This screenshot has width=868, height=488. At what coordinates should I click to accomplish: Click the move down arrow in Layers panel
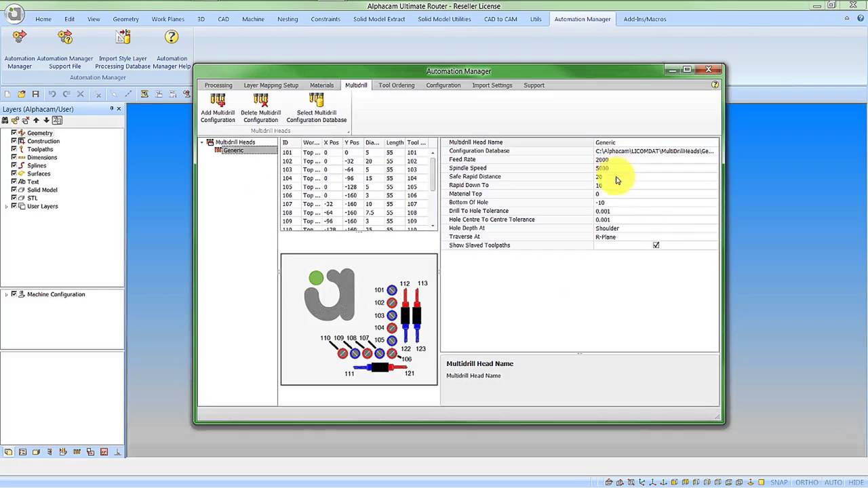click(46, 120)
